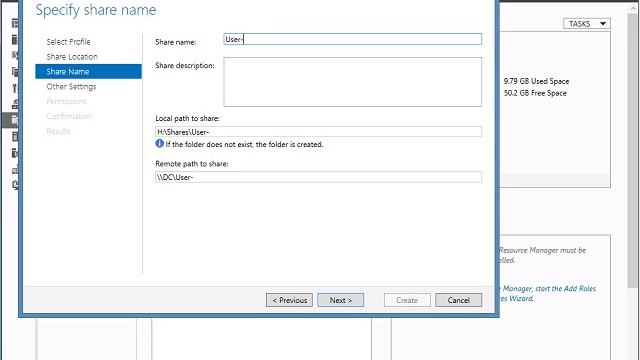This screenshot has height=360, width=640.
Task: Go back with the Previous button
Action: click(x=289, y=300)
